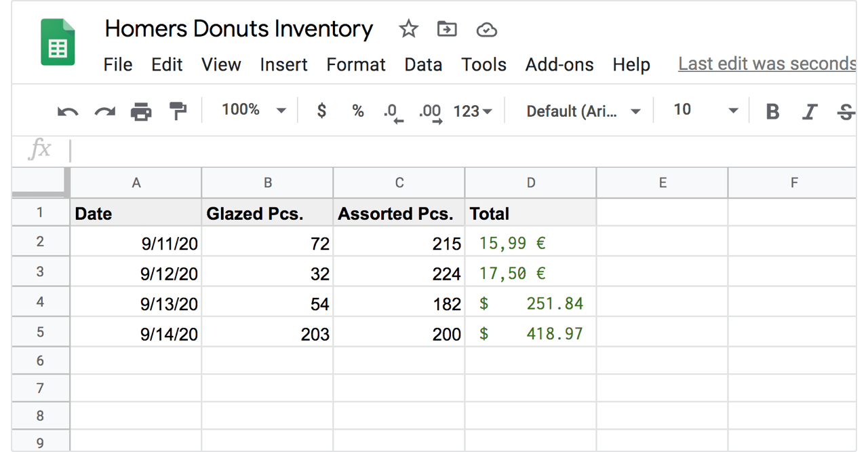Select the Date header cell
Image resolution: width=868 pixels, height=452 pixels.
pos(136,213)
